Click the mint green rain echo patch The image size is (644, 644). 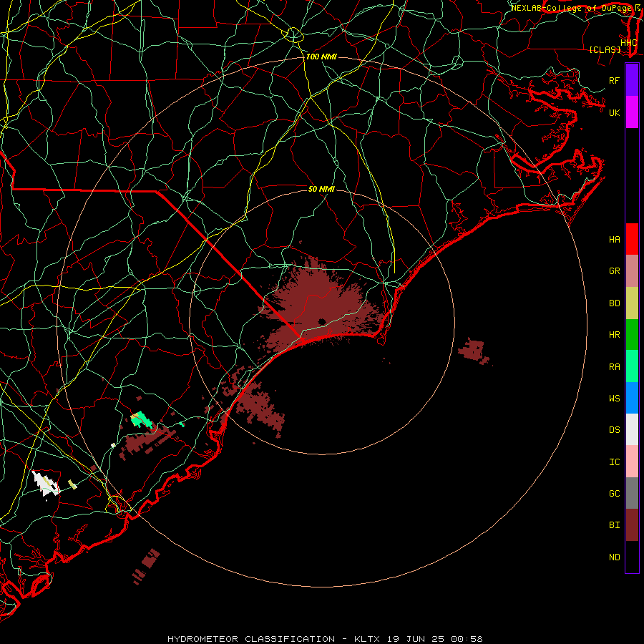tap(142, 419)
